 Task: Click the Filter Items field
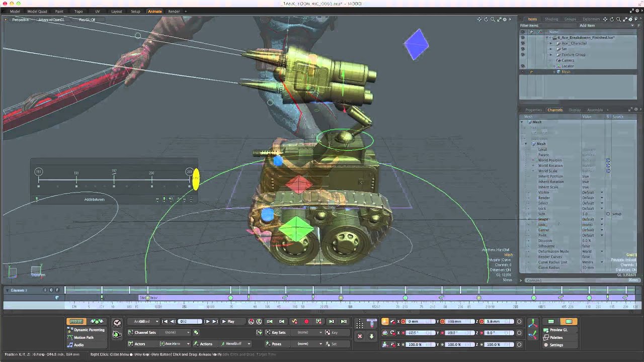(547, 25)
